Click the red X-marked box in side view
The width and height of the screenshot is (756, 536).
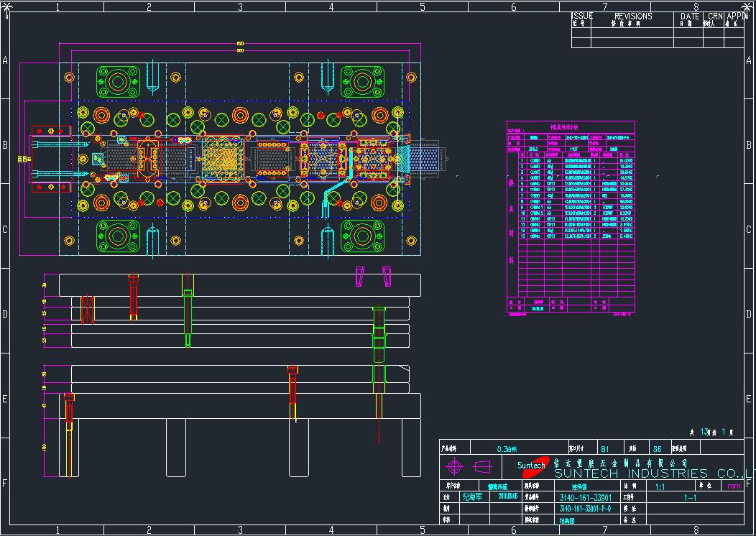click(88, 310)
